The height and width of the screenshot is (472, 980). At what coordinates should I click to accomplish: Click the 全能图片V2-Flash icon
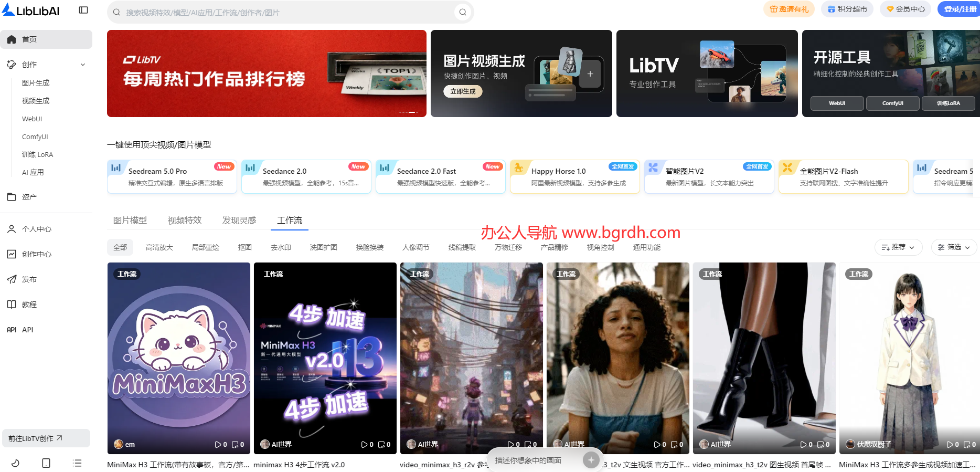(x=787, y=168)
